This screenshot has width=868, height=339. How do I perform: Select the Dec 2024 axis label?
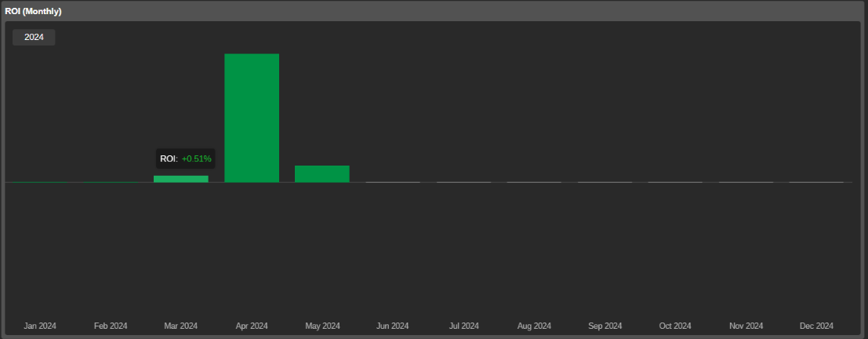(x=816, y=326)
